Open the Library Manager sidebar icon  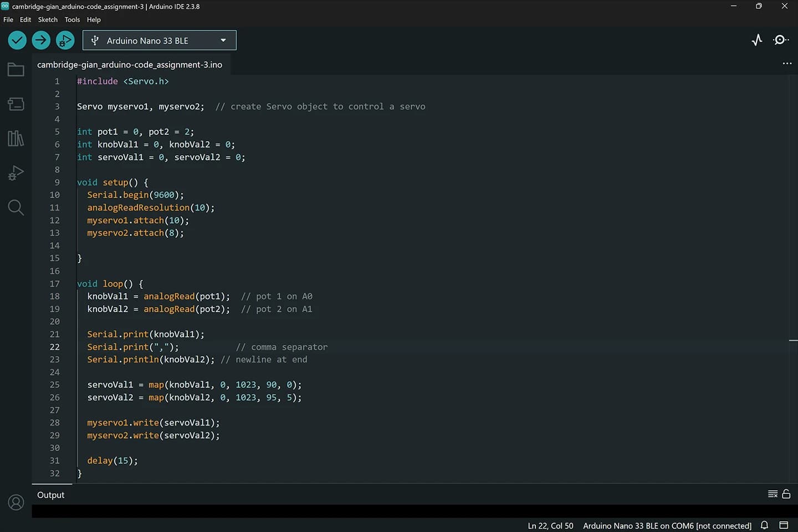click(x=16, y=138)
